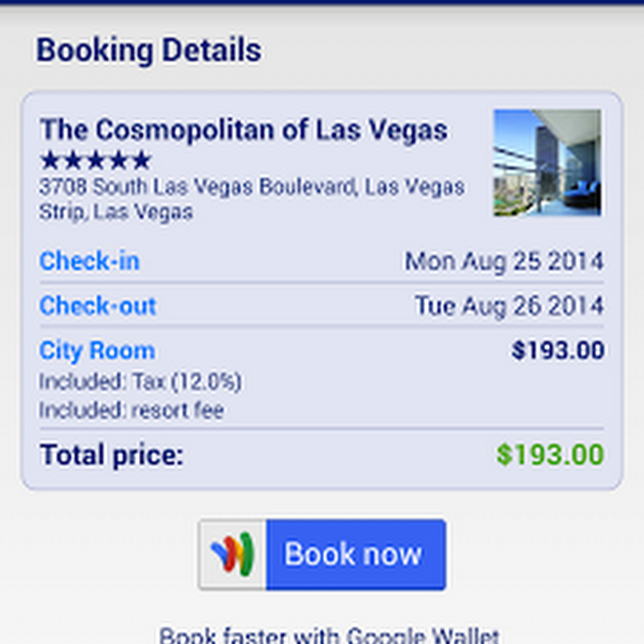The width and height of the screenshot is (644, 644).
Task: Tap the Total price label
Action: point(112,455)
